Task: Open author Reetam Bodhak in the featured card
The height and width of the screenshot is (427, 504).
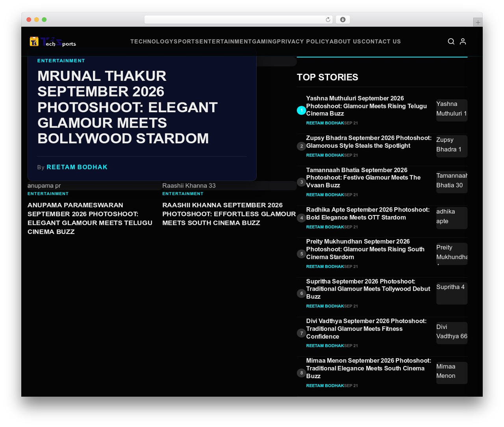Action: tap(77, 167)
